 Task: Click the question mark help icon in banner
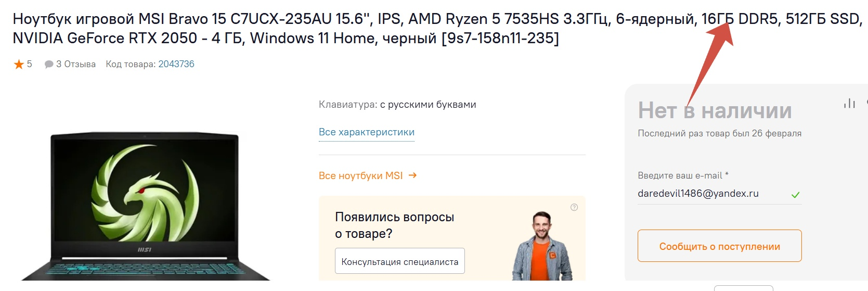(x=574, y=207)
